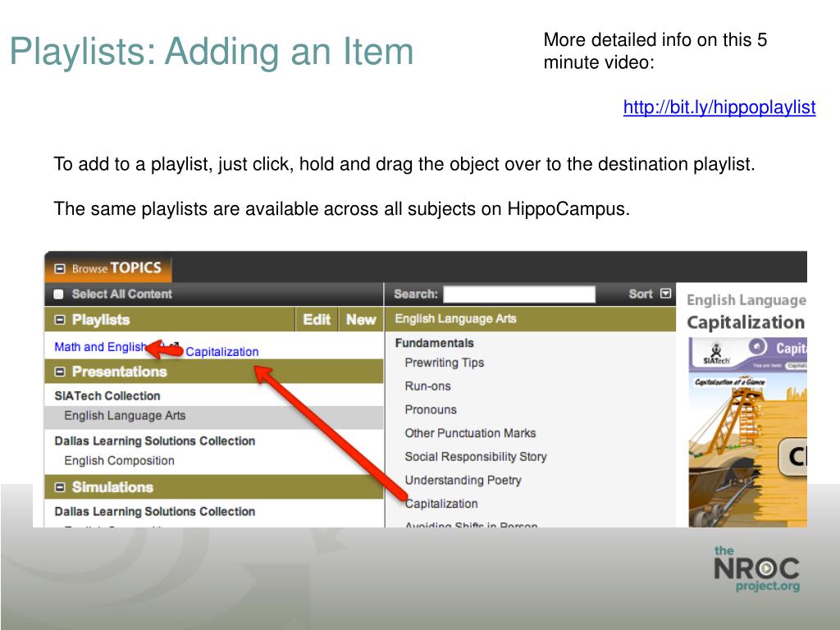Open the Pronouns topic
The width and height of the screenshot is (840, 630).
pos(431,410)
